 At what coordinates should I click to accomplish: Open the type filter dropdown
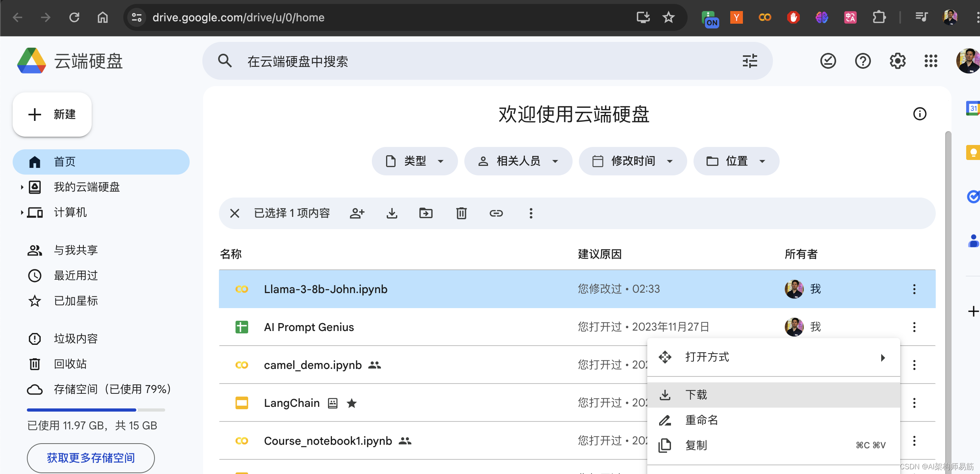click(415, 161)
